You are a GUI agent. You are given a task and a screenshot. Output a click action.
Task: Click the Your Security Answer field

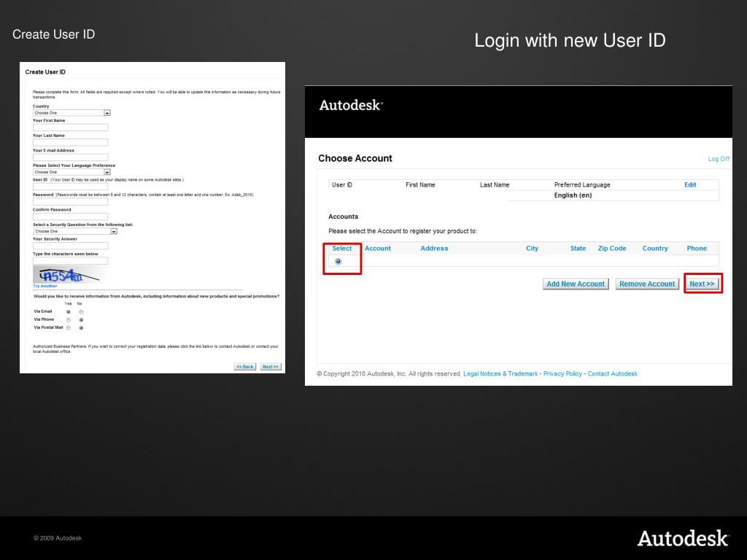pos(70,246)
